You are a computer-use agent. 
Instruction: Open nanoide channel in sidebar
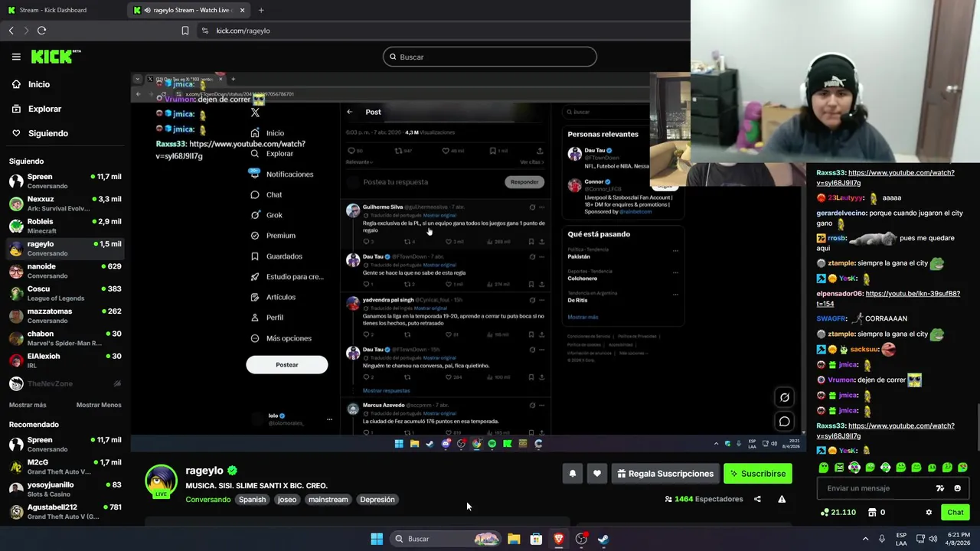[x=65, y=271]
